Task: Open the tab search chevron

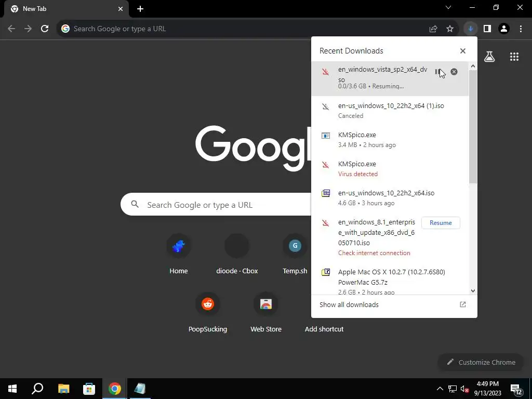Action: 448,7
